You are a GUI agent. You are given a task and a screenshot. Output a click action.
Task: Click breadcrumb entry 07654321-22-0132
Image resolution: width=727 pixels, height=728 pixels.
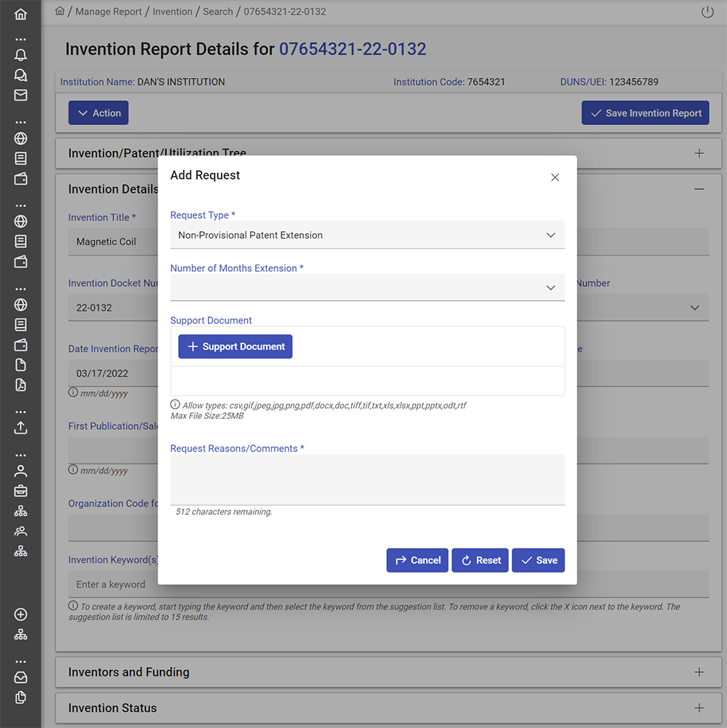[x=284, y=12]
